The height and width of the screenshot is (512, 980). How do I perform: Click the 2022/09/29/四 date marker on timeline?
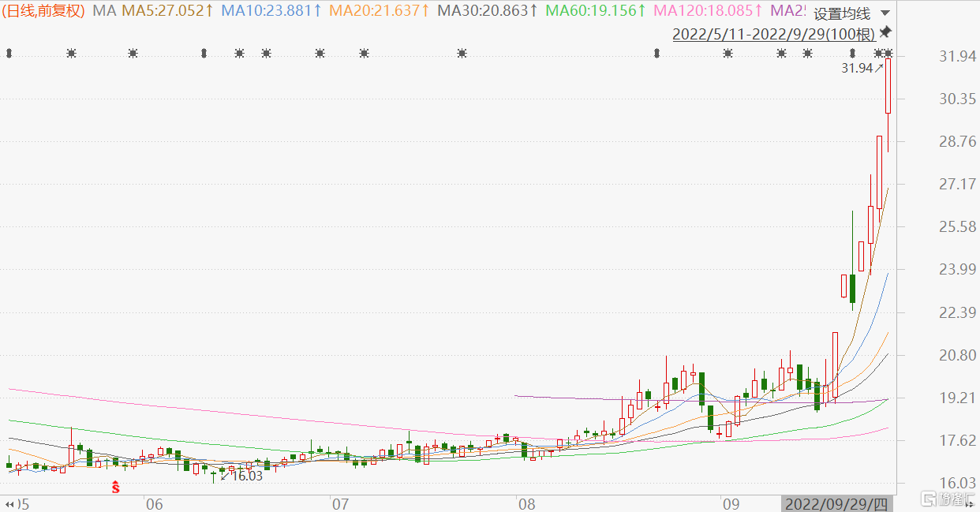tap(837, 503)
